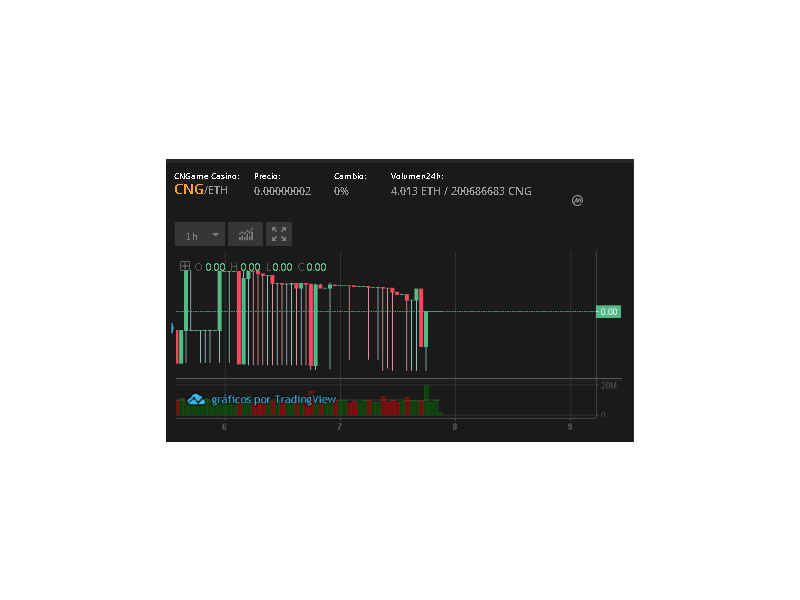Click the green 0.00 price label

tap(609, 312)
